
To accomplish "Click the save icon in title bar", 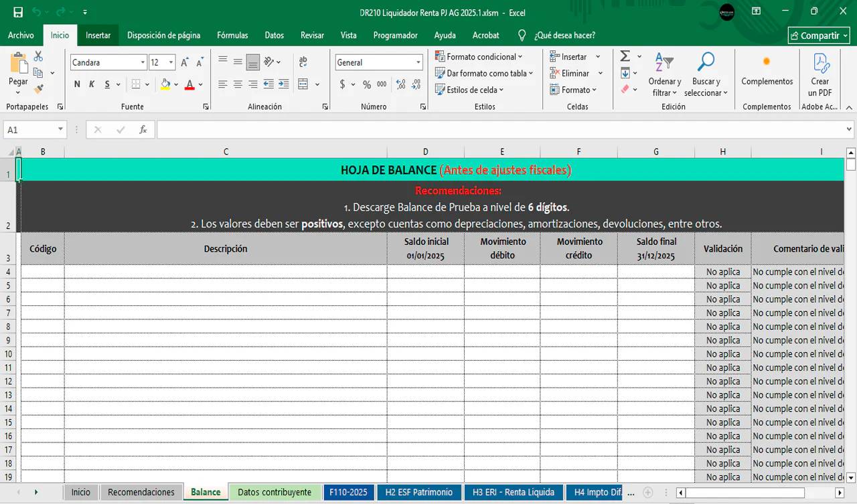I will [18, 12].
